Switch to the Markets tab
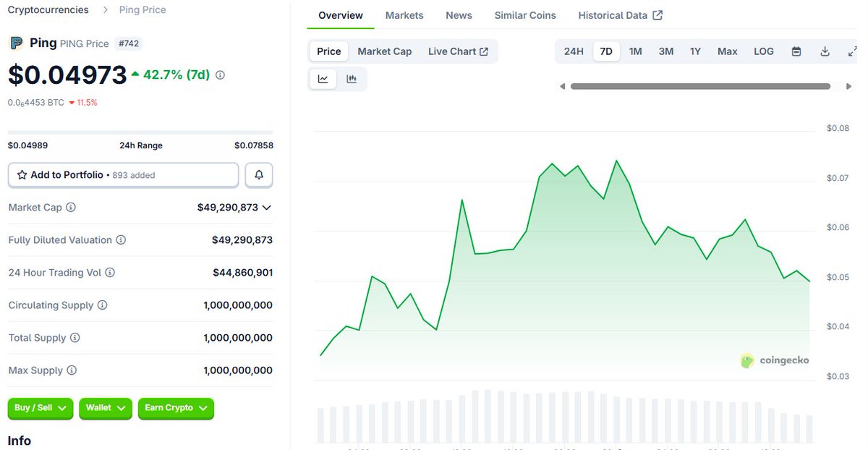 coord(404,15)
